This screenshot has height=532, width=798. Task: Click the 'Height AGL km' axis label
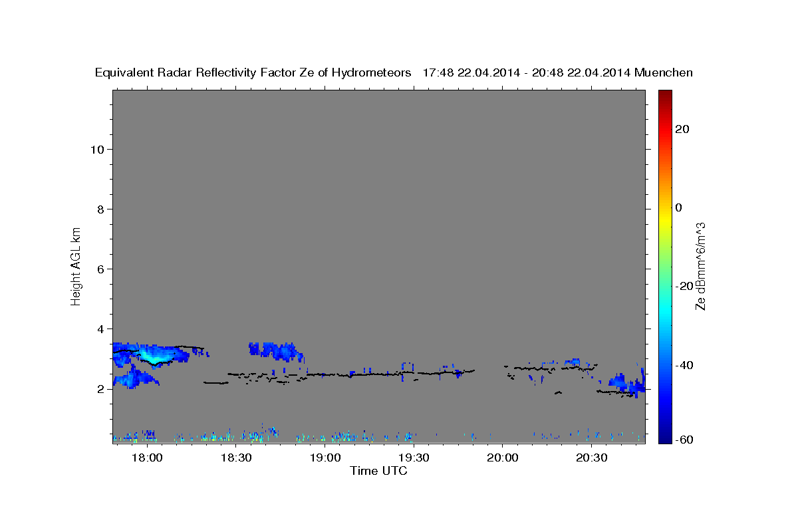[76, 265]
